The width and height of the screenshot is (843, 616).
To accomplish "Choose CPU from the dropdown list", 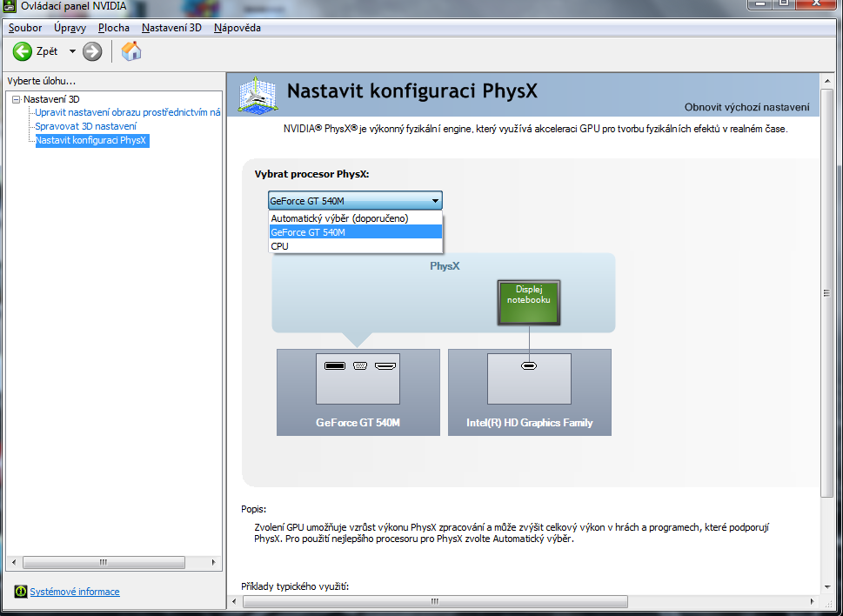I will 280,246.
